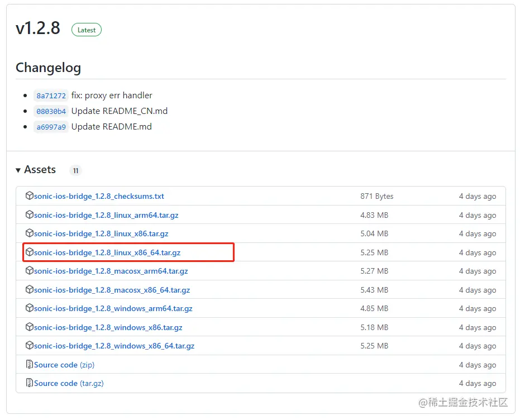
Task: Click the Assets heading label
Action: point(40,170)
